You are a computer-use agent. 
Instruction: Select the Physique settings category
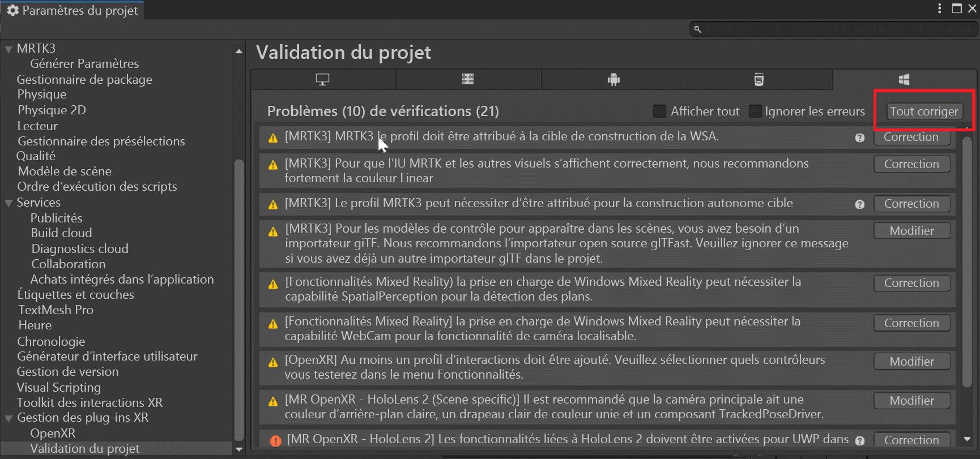pos(42,95)
